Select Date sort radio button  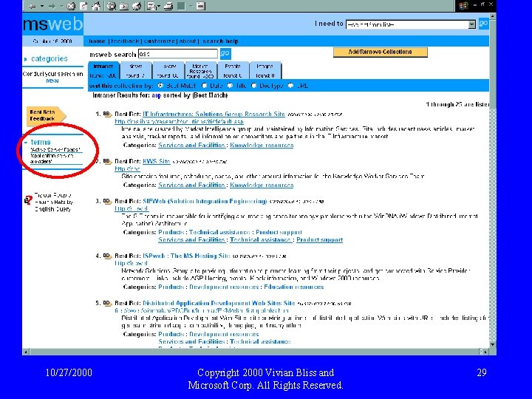pyautogui.click(x=204, y=86)
